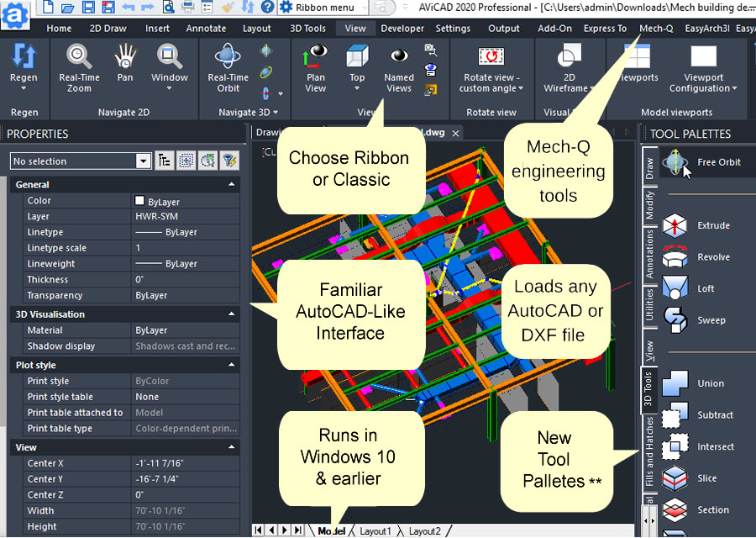Close the open .dwg drawing tab
The height and width of the screenshot is (538, 756).
[x=455, y=133]
